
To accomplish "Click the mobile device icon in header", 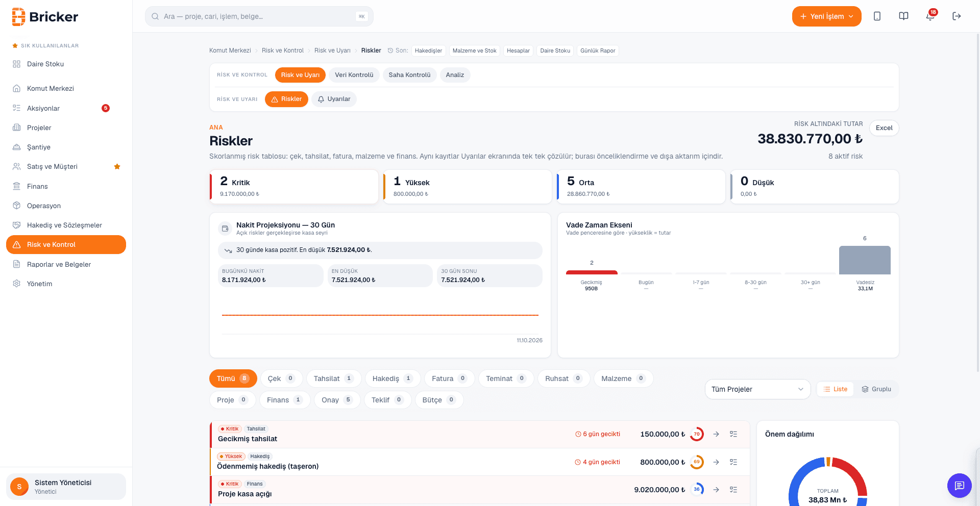I will click(877, 16).
